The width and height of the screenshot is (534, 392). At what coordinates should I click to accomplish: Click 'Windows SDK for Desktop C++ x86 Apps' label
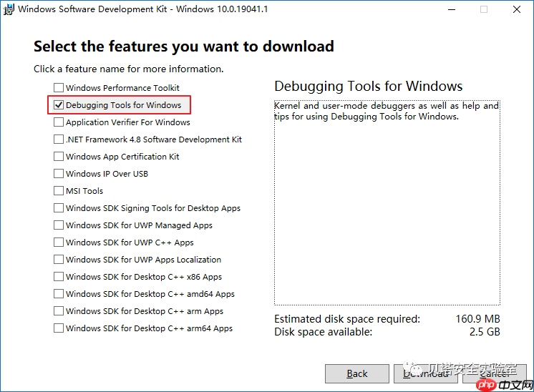click(144, 277)
